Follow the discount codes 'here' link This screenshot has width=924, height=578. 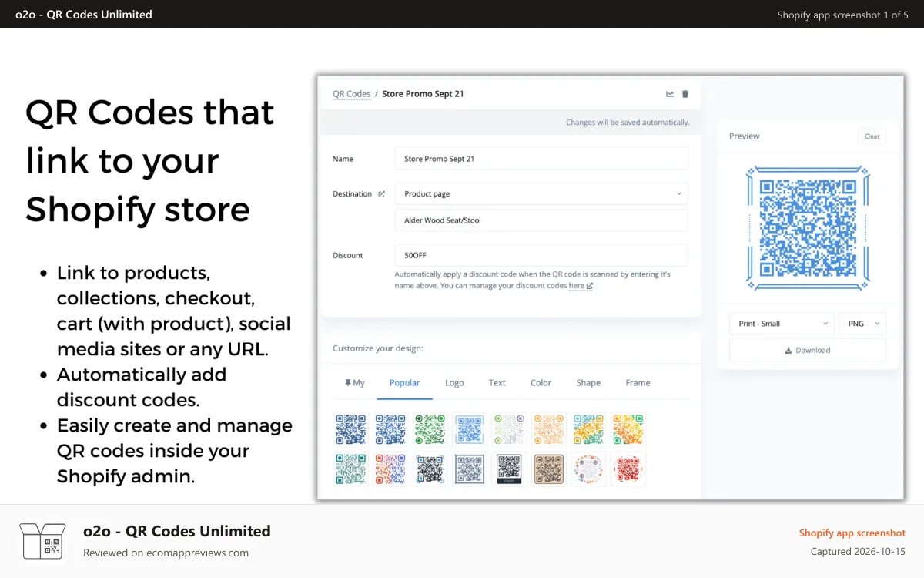(581, 286)
